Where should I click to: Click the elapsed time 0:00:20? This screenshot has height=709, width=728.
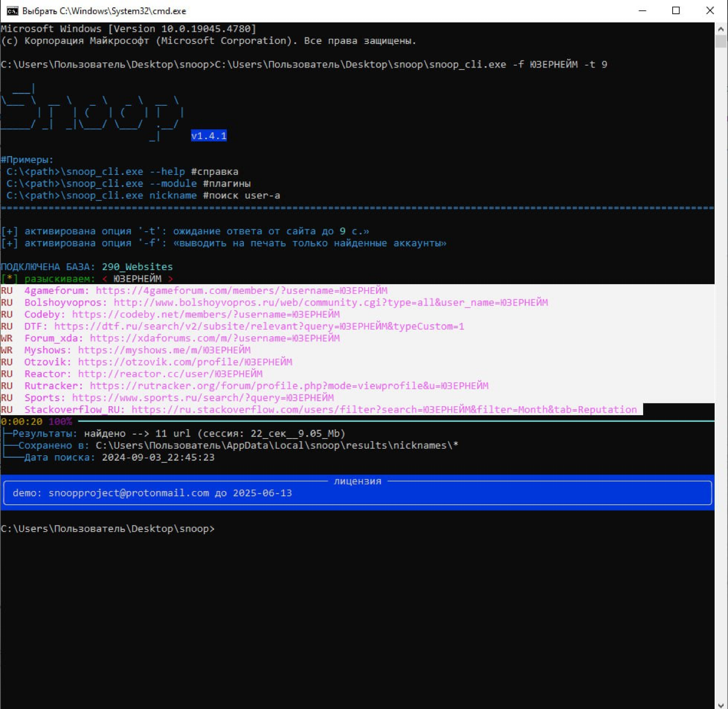tap(22, 421)
